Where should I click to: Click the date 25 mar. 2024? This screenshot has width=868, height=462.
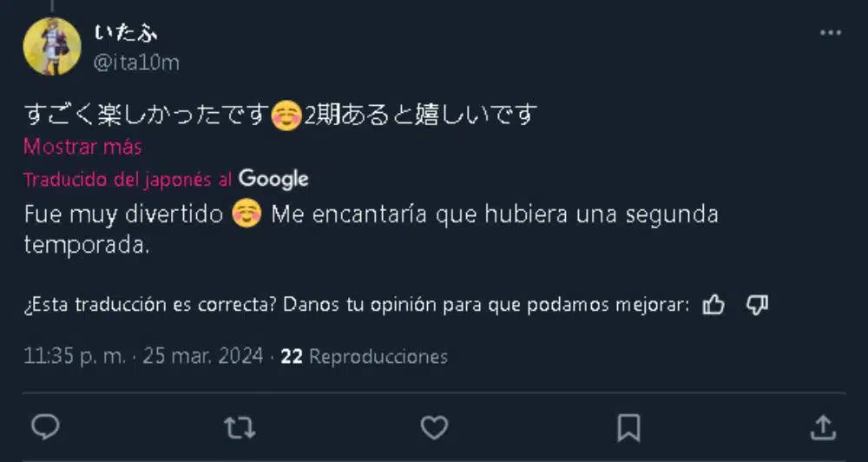[x=203, y=357]
